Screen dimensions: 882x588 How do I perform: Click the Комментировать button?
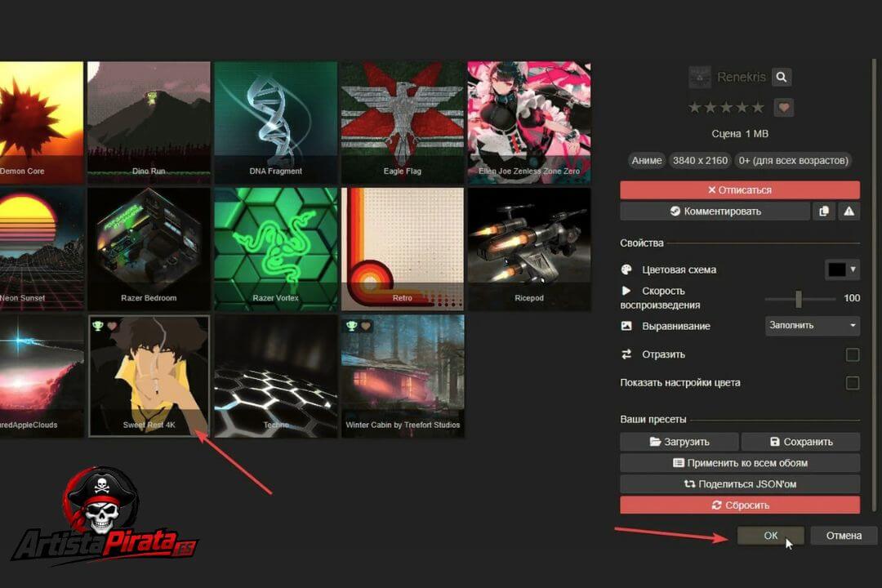[715, 212]
